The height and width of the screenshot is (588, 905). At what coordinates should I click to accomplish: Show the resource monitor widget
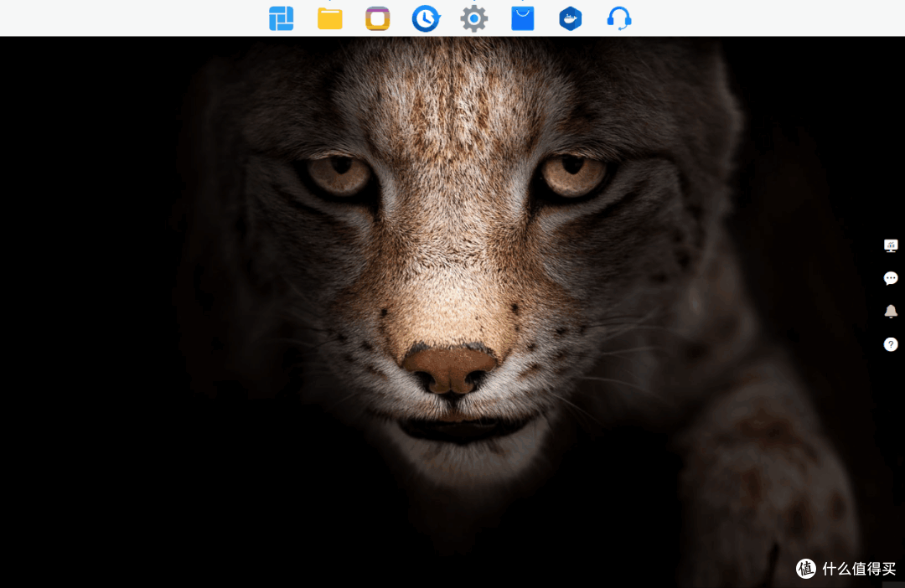click(x=891, y=245)
